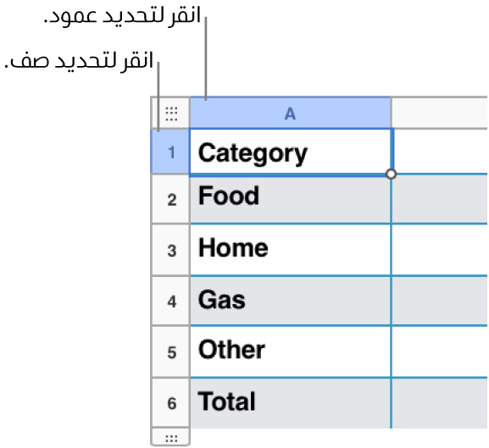Select row 4 header
The height and width of the screenshot is (448, 489).
[x=170, y=301]
